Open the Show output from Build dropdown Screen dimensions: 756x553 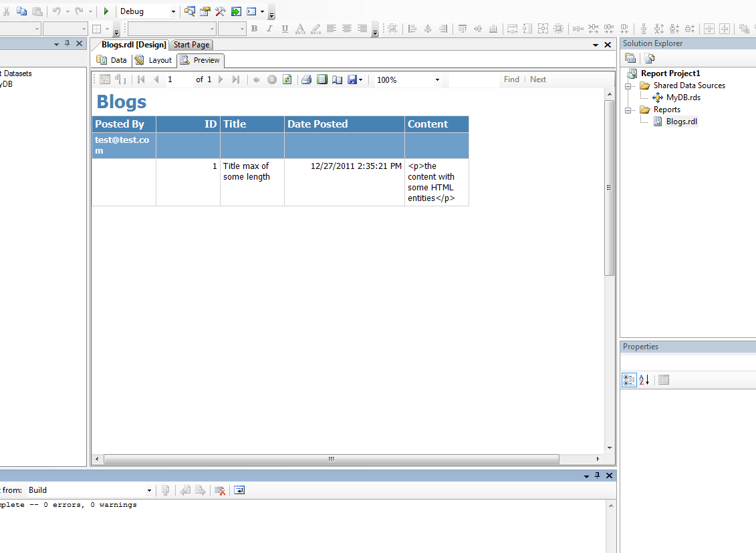click(x=149, y=490)
